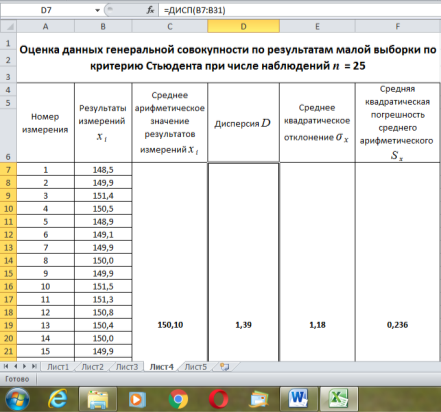The image size is (441, 412).
Task: Switch to Microsoft Word in taskbar
Action: tap(299, 399)
